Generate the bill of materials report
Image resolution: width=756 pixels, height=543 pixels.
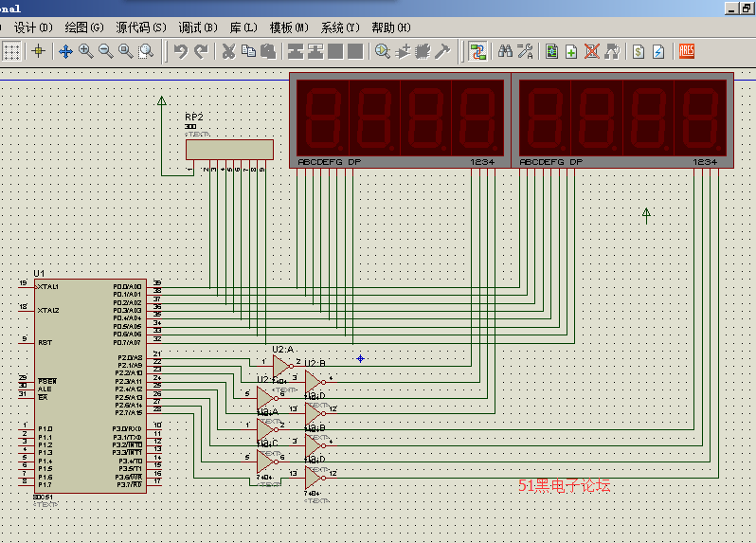click(x=639, y=51)
